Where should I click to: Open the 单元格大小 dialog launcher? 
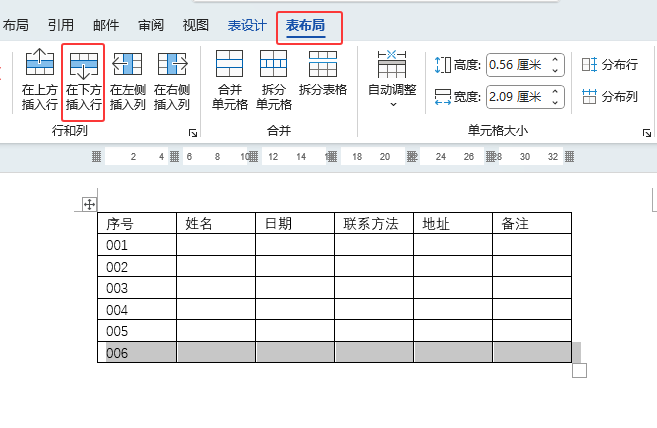[647, 133]
